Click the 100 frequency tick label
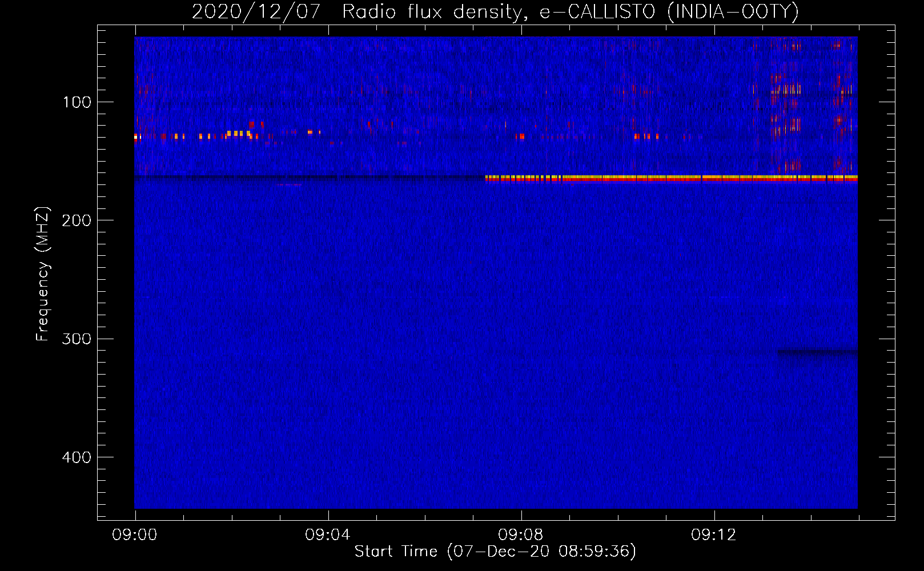The width and height of the screenshot is (924, 571). (x=77, y=102)
